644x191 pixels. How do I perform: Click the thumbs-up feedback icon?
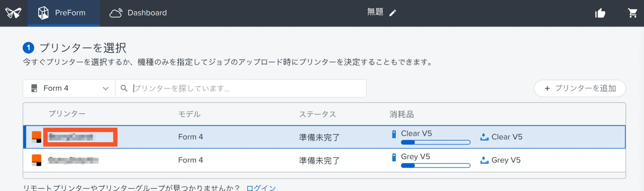point(600,13)
